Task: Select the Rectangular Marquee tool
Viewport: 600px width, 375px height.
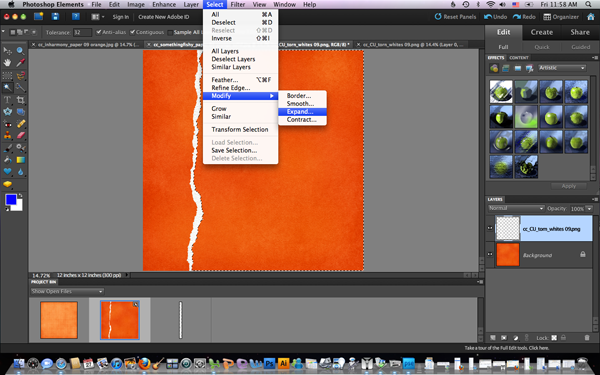Action: pos(7,75)
